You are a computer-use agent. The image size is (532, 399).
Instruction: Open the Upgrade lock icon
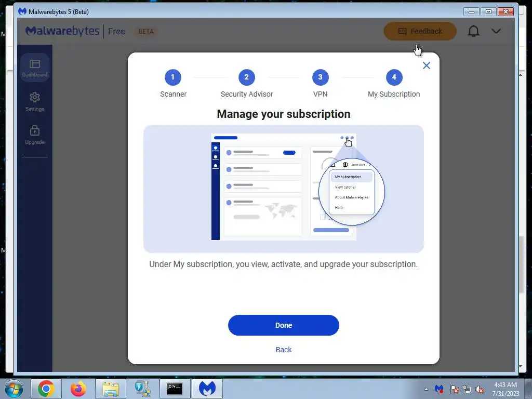tap(35, 135)
